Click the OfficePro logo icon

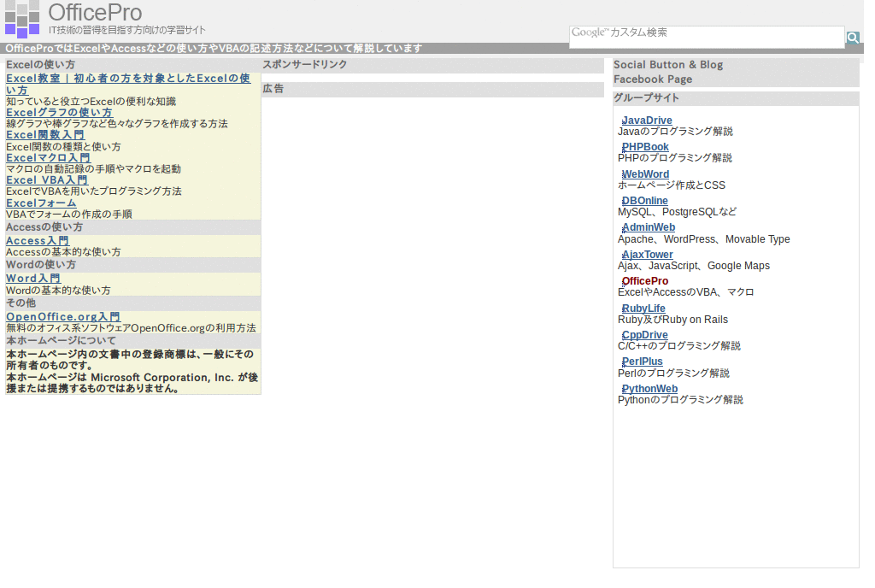tap(22, 19)
